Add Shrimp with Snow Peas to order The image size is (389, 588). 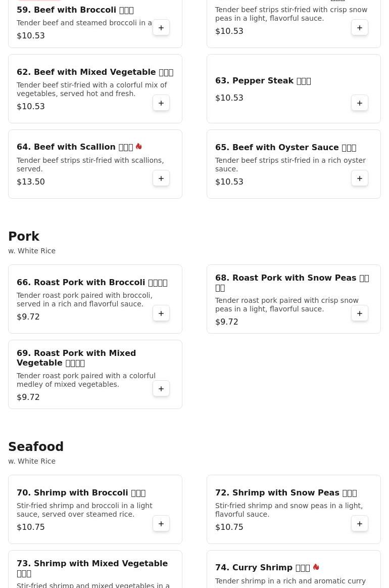tap(360, 524)
